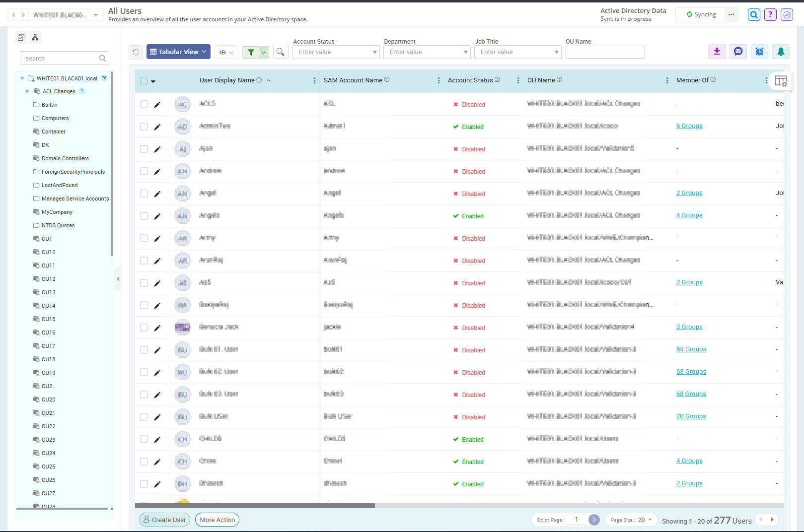Open 68 Groups link for bulk01 user

click(x=691, y=349)
